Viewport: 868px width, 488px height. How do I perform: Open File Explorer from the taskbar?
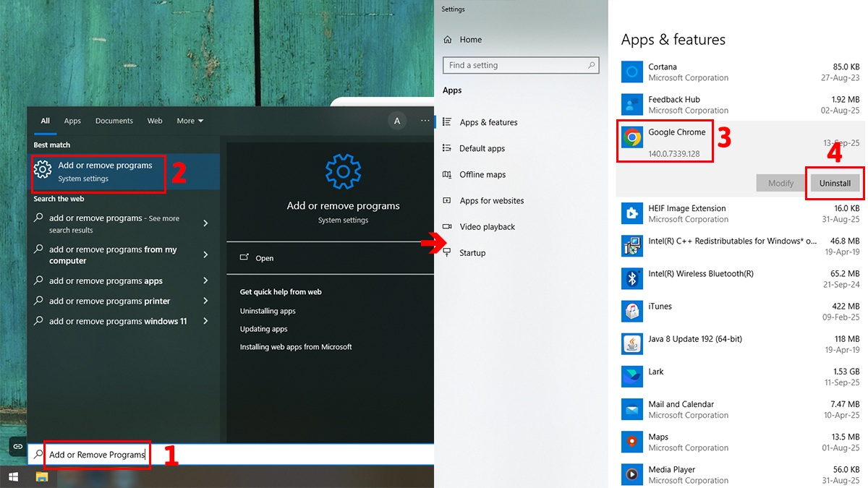coord(42,477)
